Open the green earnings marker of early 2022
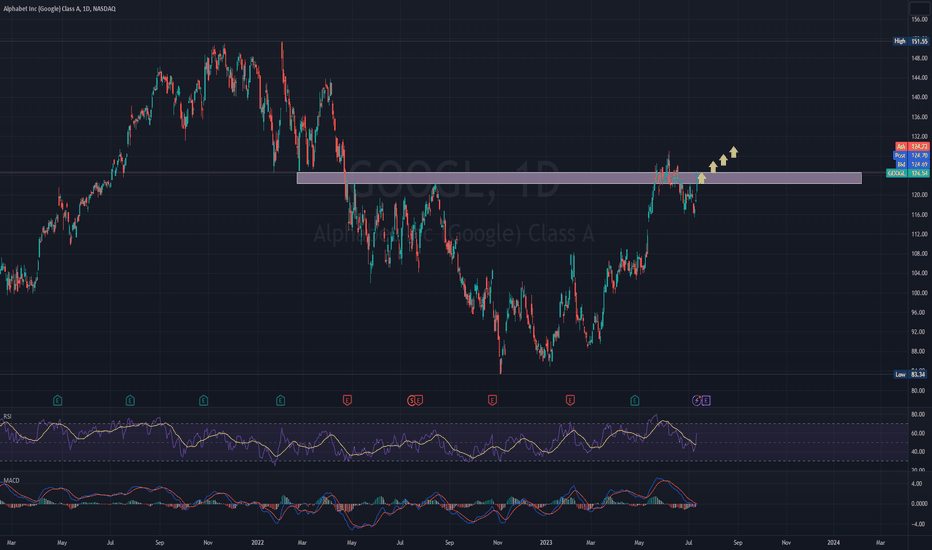The image size is (932, 550). (x=281, y=401)
